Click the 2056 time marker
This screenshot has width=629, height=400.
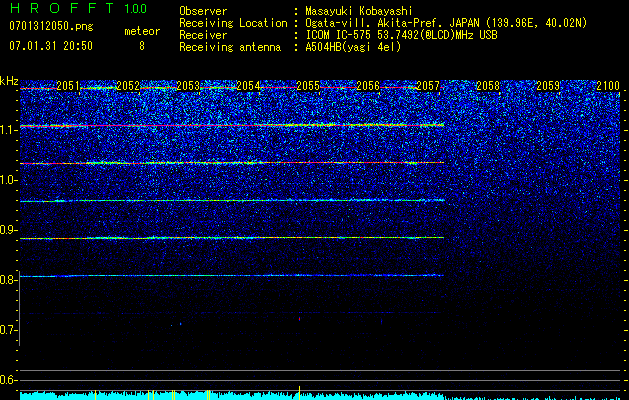368,86
